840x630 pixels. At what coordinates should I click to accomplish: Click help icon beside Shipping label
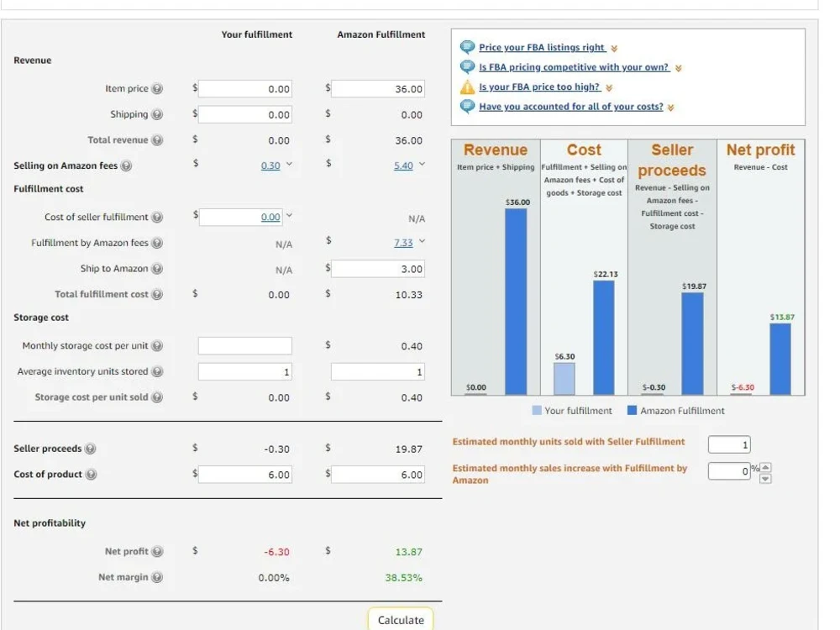tap(157, 114)
